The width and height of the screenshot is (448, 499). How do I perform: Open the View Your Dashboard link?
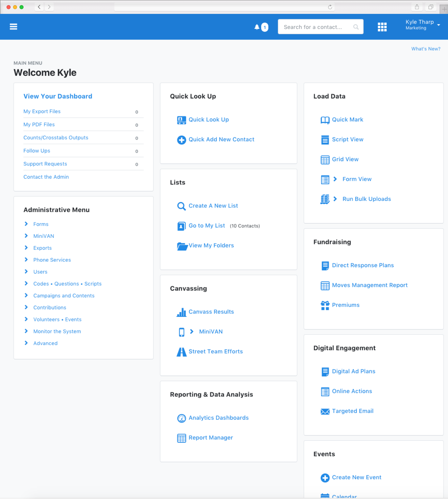pyautogui.click(x=58, y=96)
